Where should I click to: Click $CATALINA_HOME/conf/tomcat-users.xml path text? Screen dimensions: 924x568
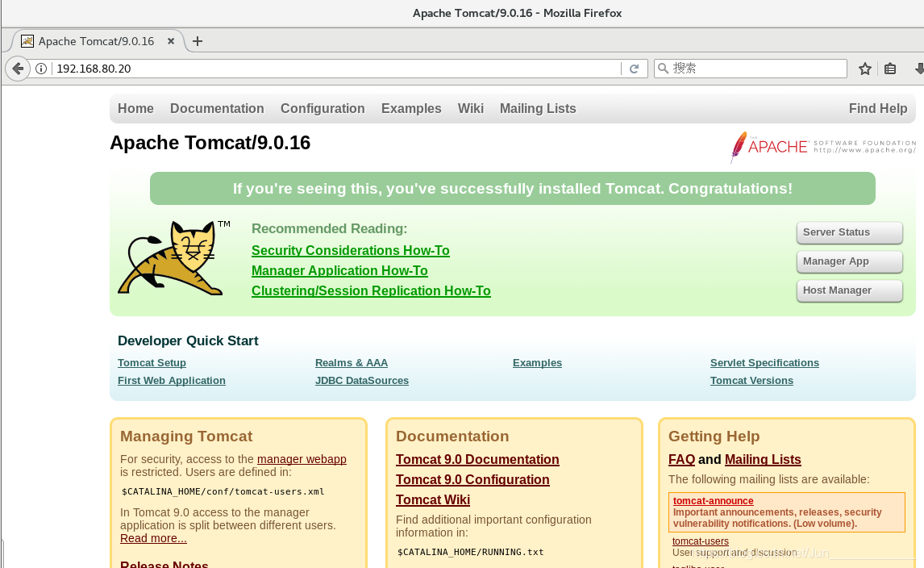[x=223, y=491]
